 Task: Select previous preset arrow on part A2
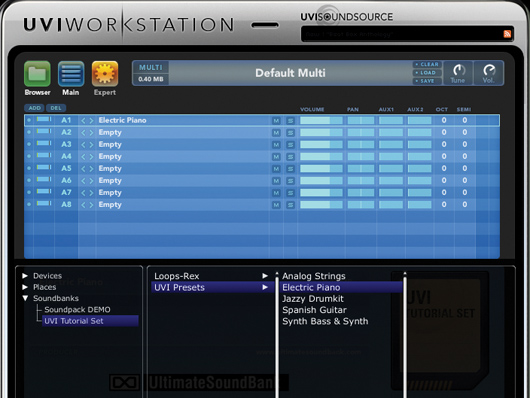pyautogui.click(x=83, y=133)
